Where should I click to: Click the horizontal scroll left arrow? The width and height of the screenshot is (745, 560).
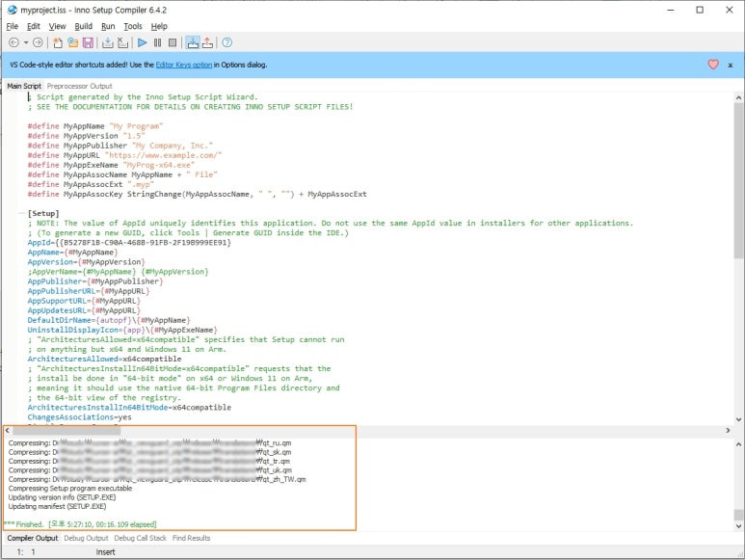[7, 430]
